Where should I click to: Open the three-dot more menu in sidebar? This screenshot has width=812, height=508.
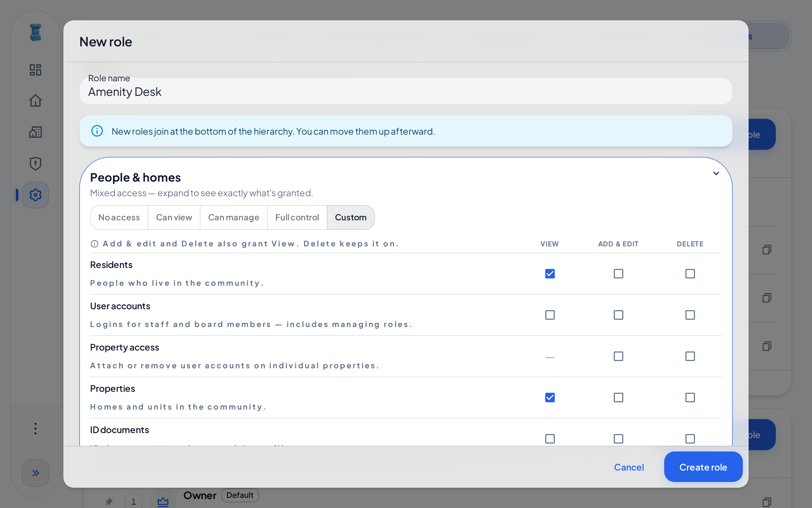tap(35, 428)
